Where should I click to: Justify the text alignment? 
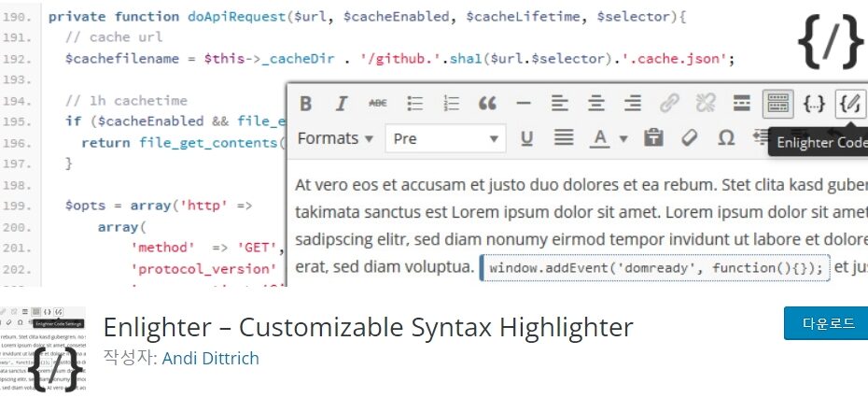(x=564, y=138)
